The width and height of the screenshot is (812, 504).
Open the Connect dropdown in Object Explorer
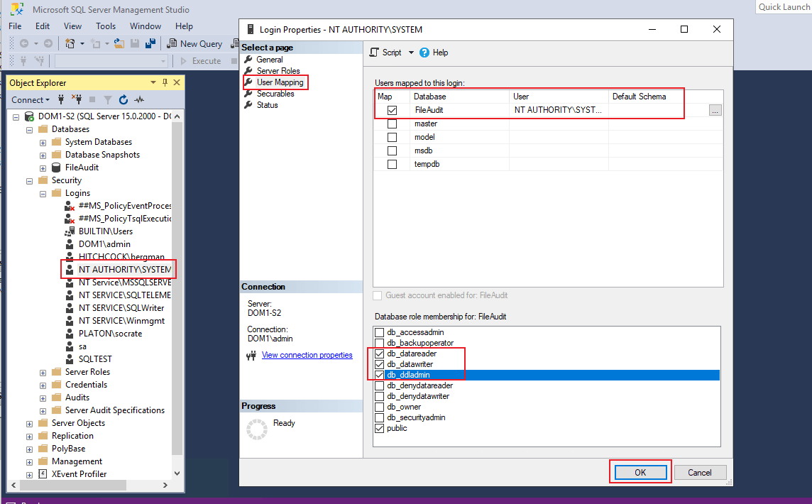(31, 100)
